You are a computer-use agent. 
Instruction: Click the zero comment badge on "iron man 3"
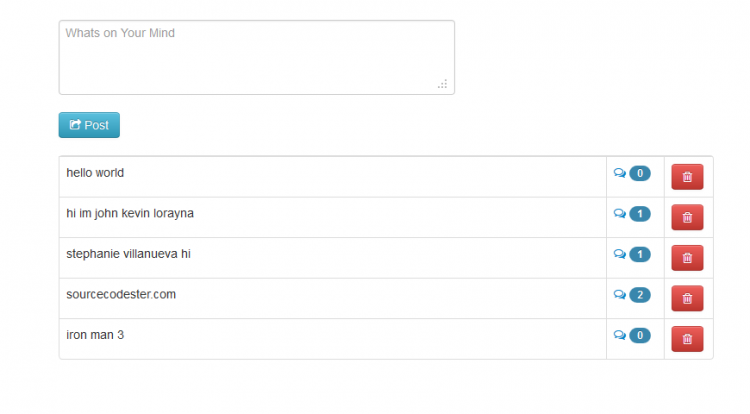[640, 336]
